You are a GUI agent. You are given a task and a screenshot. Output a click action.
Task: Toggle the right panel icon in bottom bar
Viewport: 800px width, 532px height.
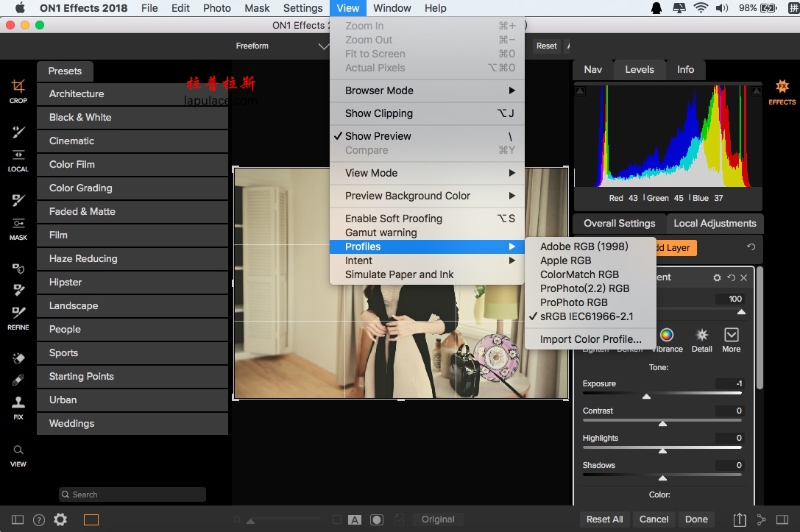point(782,519)
